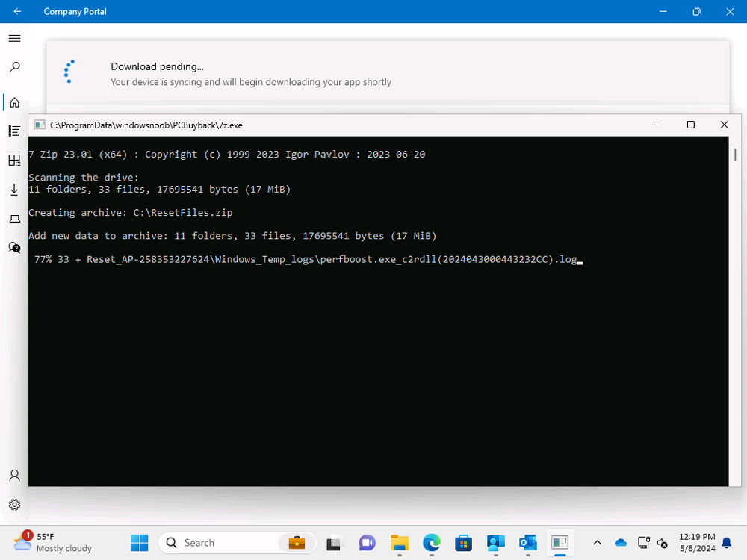Open the Apps list icon in sidebar

[x=15, y=131]
